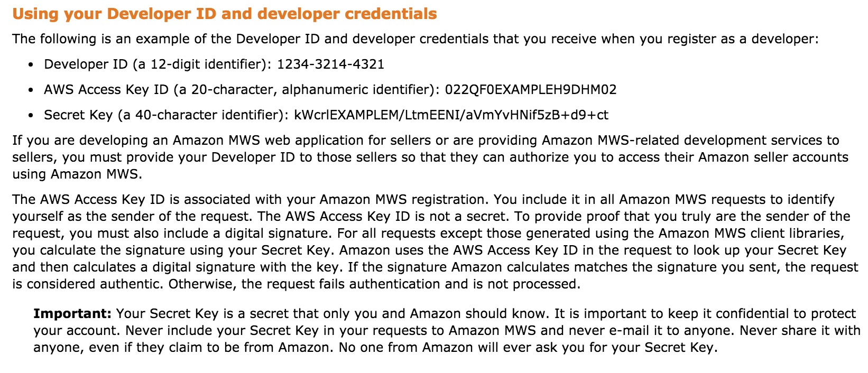The image size is (868, 373).
Task: Click the Secret Key example string
Action: (x=451, y=115)
